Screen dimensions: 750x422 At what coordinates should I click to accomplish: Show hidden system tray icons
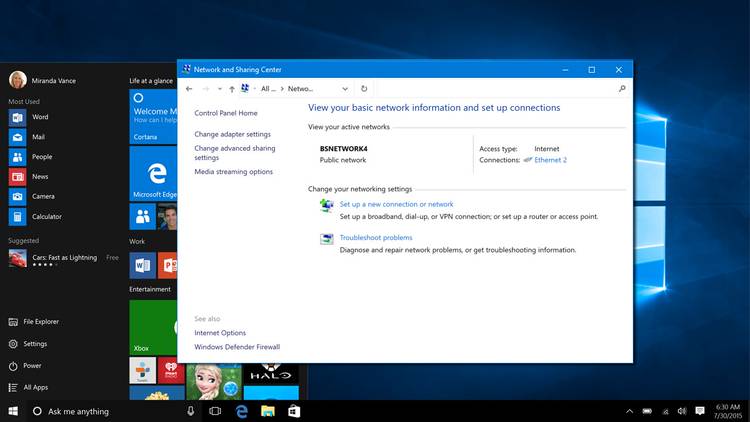[x=629, y=411]
